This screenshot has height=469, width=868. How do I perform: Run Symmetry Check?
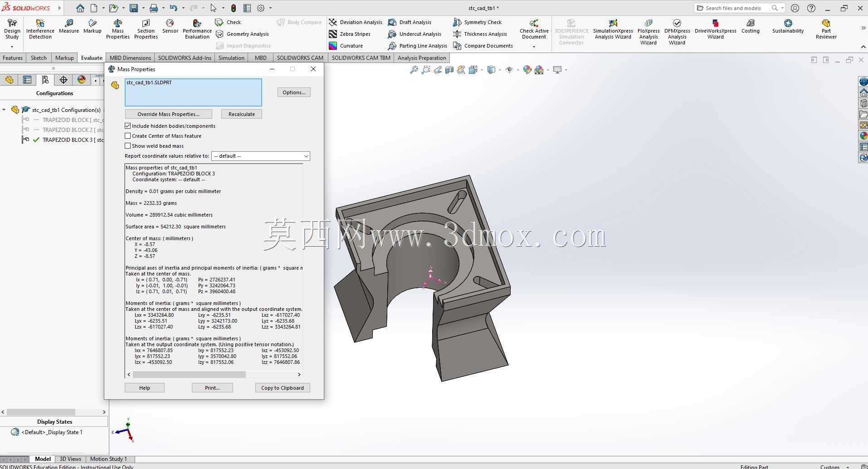pos(477,22)
